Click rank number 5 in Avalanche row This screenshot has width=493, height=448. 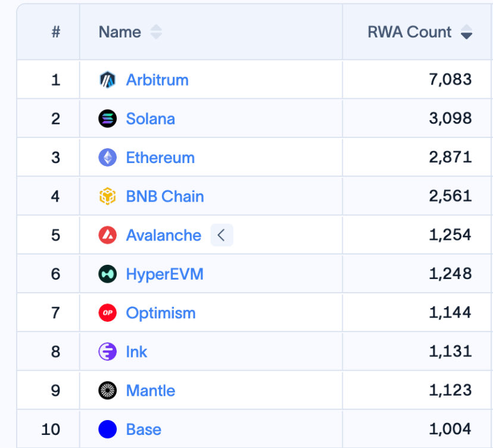pyautogui.click(x=55, y=235)
